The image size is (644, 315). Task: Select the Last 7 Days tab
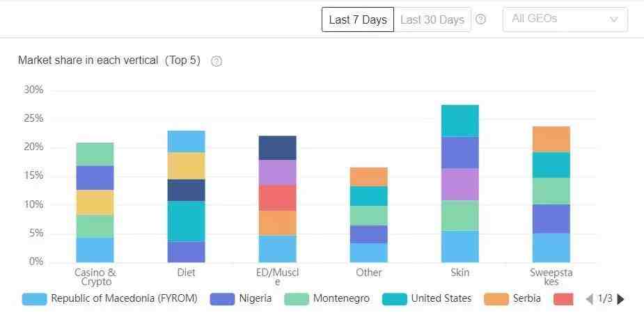point(358,19)
